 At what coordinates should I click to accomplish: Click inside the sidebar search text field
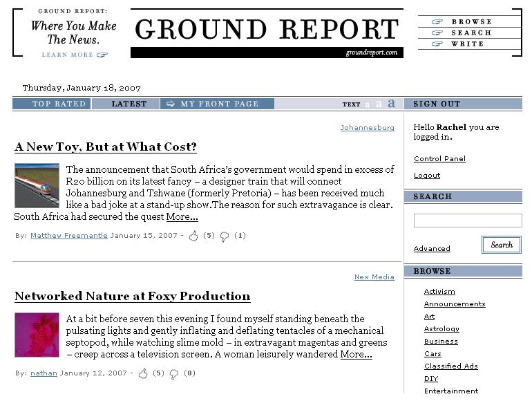467,221
